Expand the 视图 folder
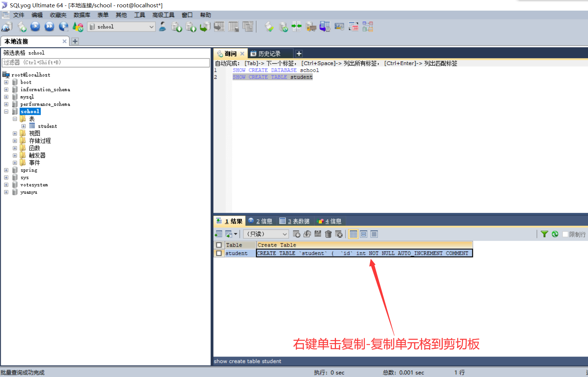Screen dimensions: 588x377 [x=15, y=134]
